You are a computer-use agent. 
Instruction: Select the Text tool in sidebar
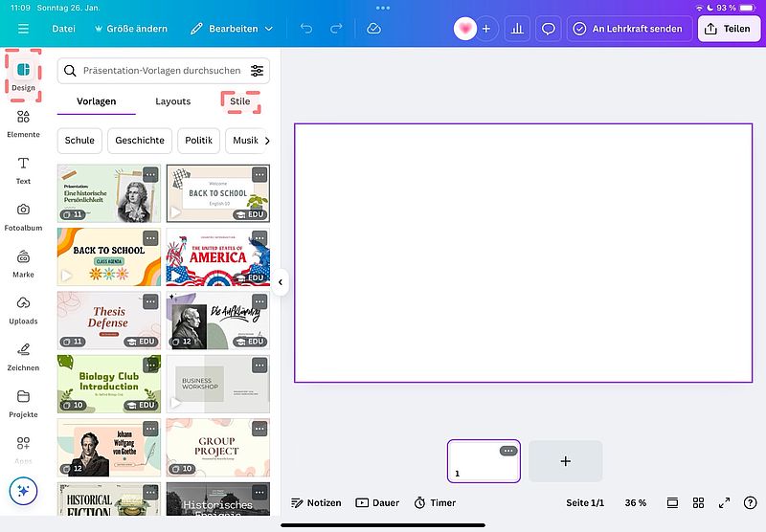(x=23, y=169)
